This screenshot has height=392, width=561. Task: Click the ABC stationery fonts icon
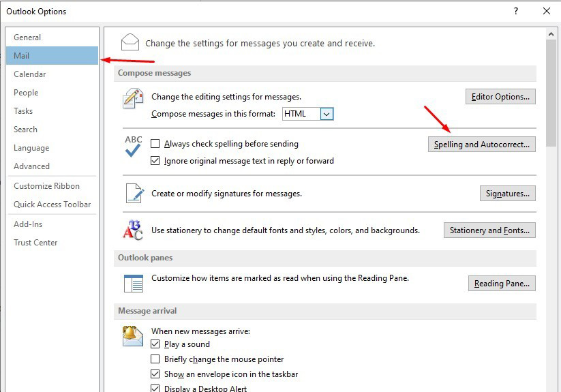133,230
